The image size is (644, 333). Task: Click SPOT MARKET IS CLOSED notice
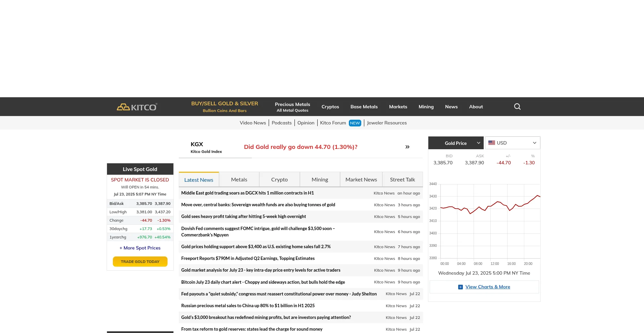click(140, 180)
